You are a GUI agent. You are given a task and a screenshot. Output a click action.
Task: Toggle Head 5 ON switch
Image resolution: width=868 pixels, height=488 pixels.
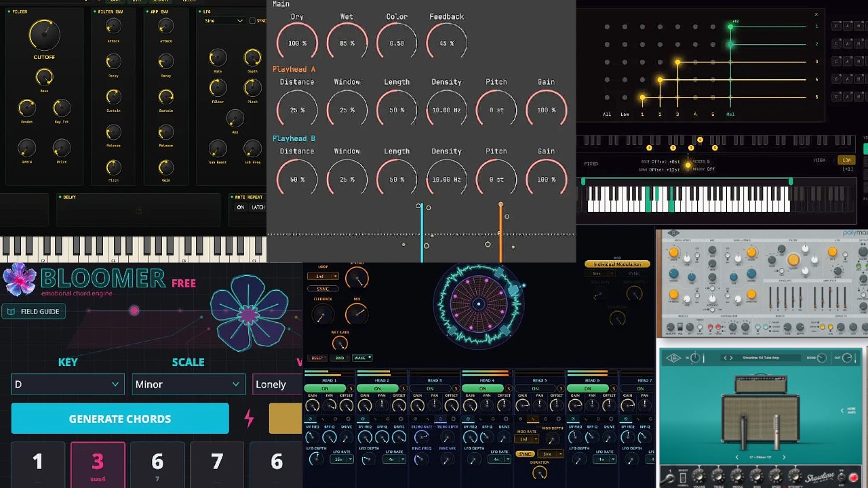536,388
